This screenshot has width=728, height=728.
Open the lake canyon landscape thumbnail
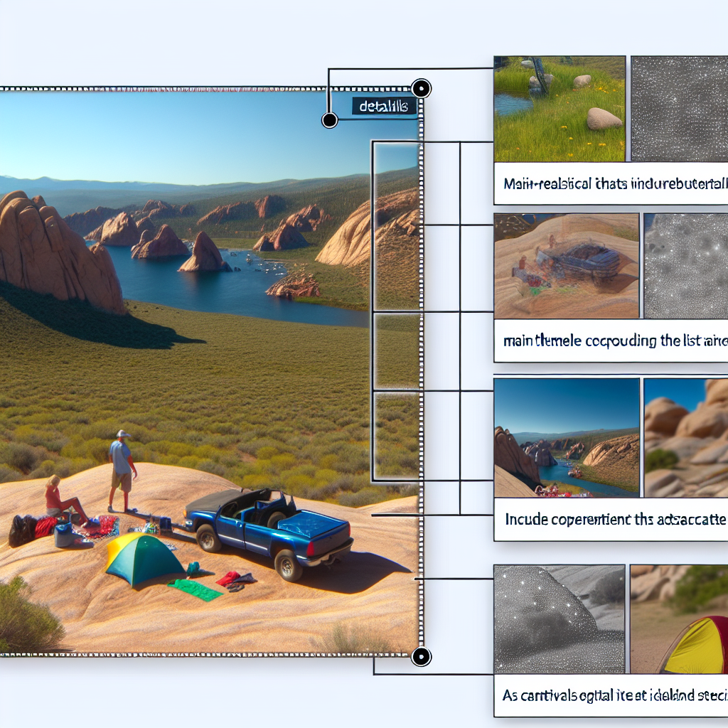click(566, 437)
